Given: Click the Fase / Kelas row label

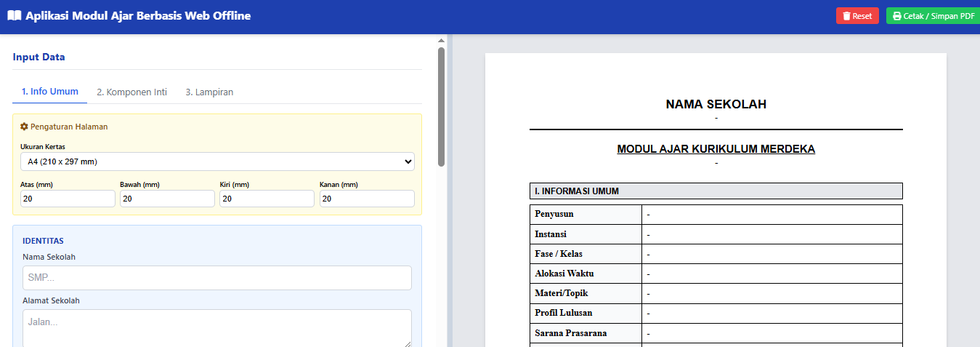Looking at the screenshot, I should [559, 254].
